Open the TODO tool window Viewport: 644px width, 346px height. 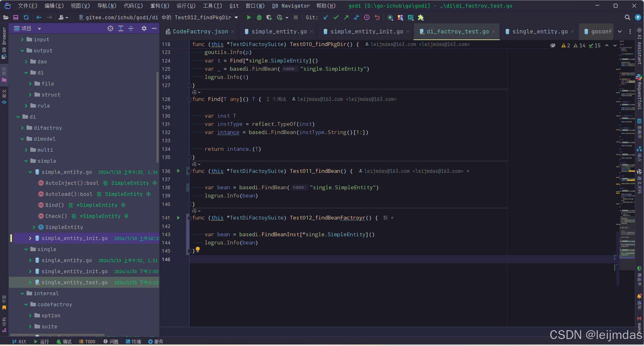click(x=87, y=342)
